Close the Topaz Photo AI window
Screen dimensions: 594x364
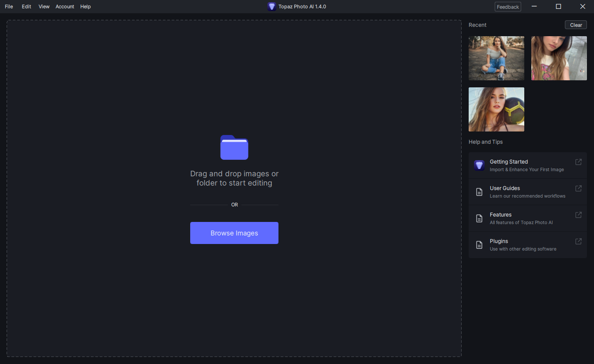coord(583,7)
